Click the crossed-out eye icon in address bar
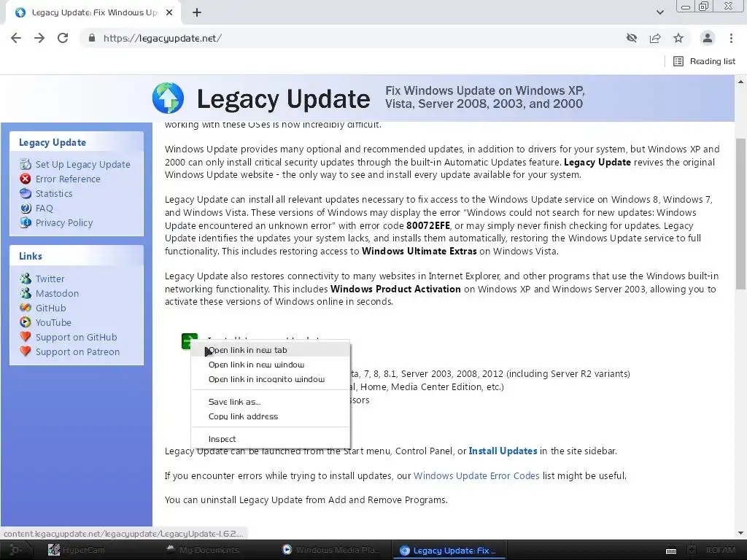The image size is (747, 560). [632, 38]
